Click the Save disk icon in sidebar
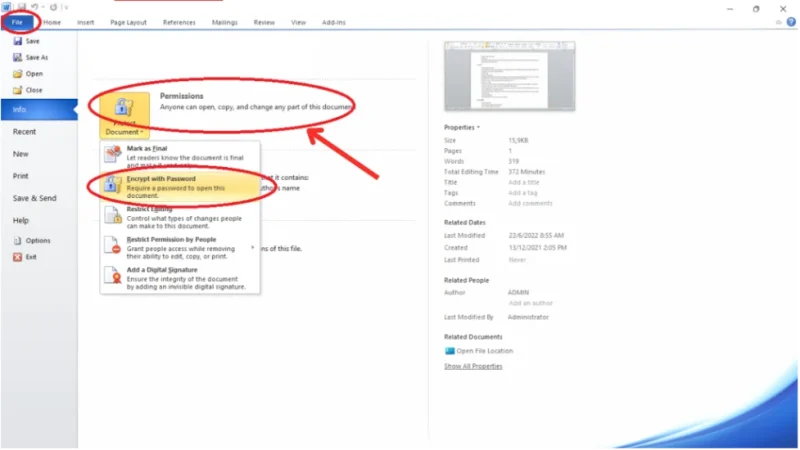Screen dimensions: 800x450 coord(18,41)
